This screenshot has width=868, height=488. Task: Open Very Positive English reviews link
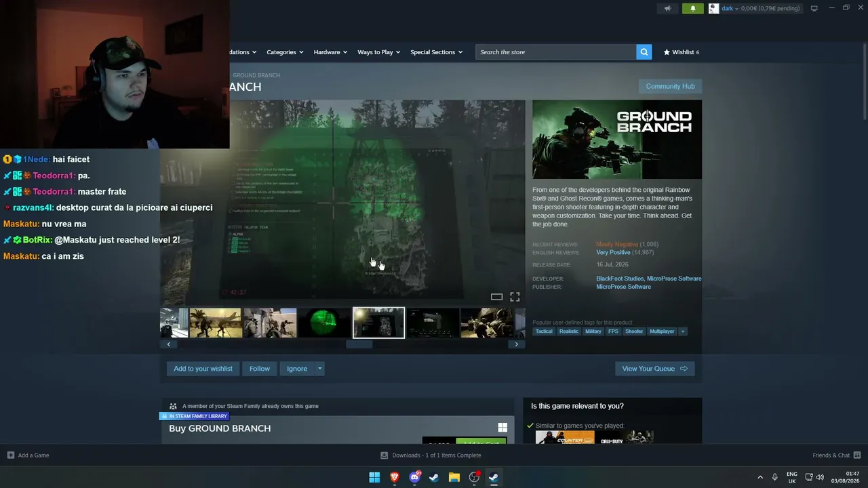pos(613,252)
